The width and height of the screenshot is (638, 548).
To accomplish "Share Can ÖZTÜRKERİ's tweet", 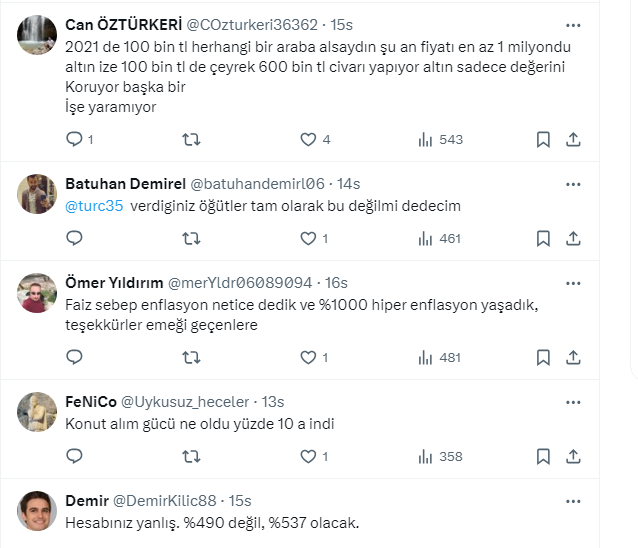I will (573, 139).
